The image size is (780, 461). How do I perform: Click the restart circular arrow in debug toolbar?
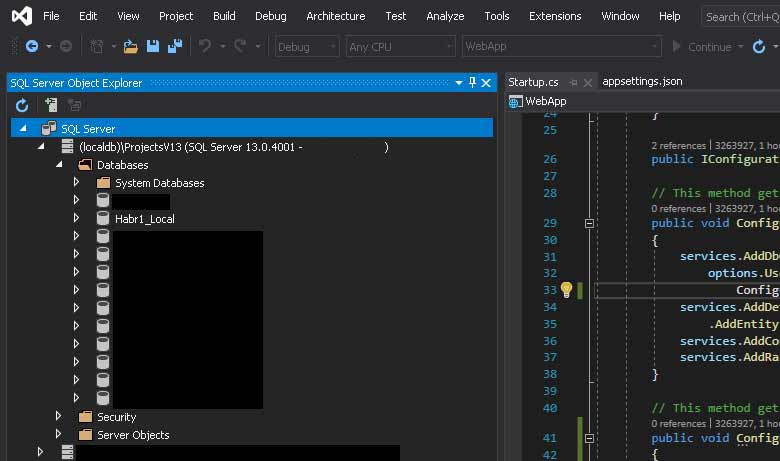coord(759,47)
